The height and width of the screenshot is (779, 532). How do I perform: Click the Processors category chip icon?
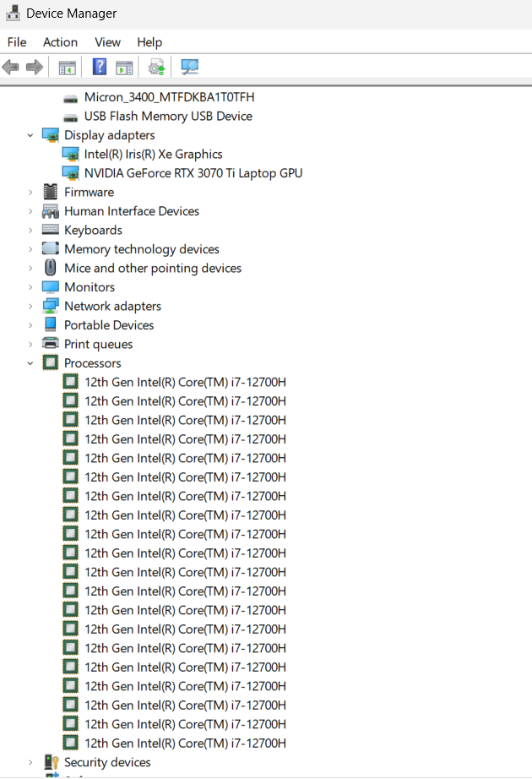[x=50, y=362]
